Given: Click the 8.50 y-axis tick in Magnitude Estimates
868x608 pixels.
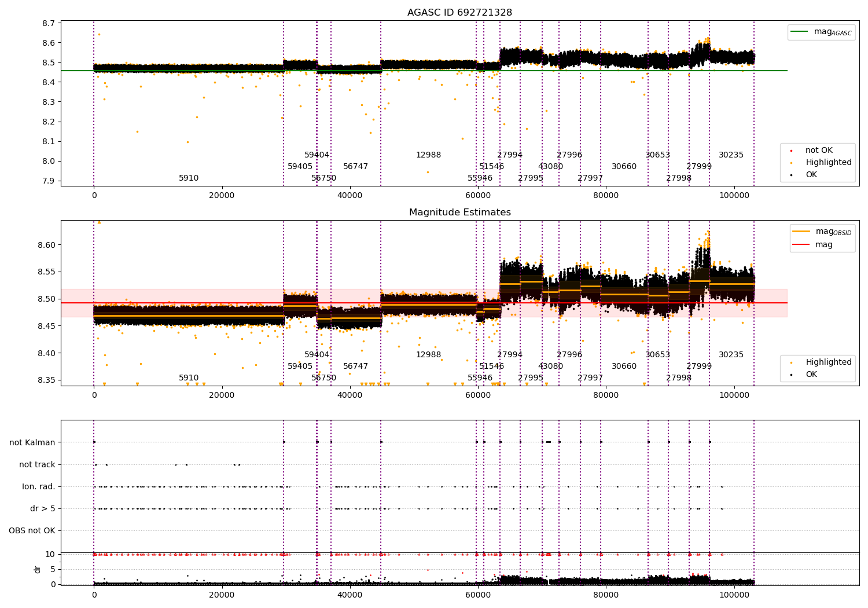Looking at the screenshot, I should pyautogui.click(x=46, y=299).
